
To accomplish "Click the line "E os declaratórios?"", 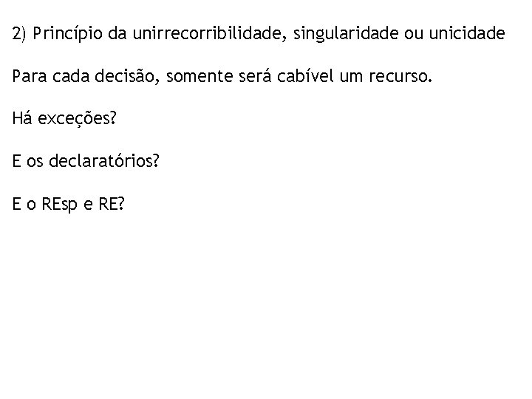I will click(86, 160).
